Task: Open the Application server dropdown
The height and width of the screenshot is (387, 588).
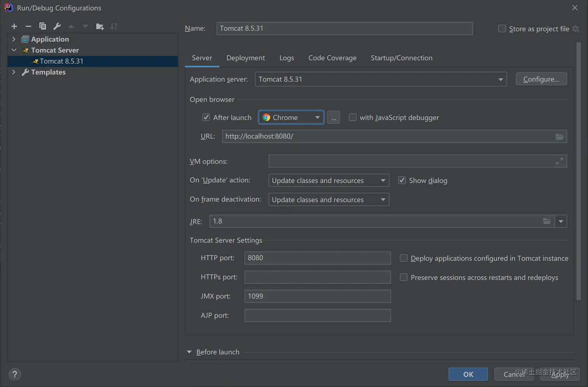Action: [381, 79]
